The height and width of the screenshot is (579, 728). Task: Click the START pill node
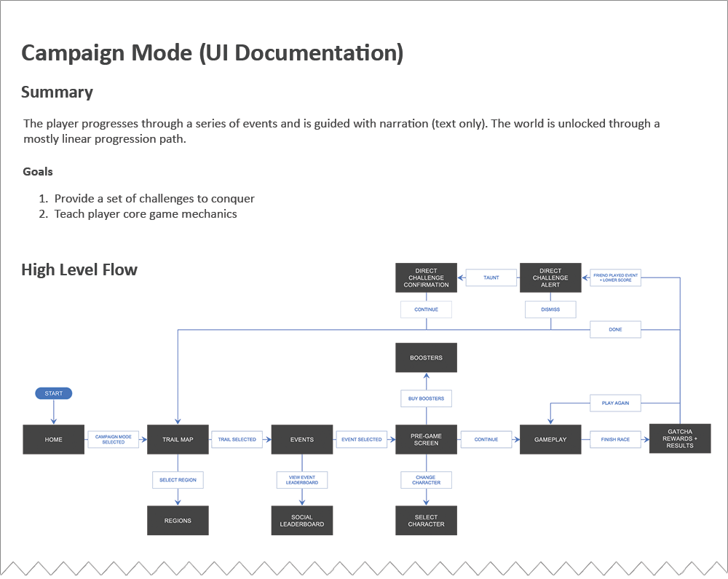53,393
